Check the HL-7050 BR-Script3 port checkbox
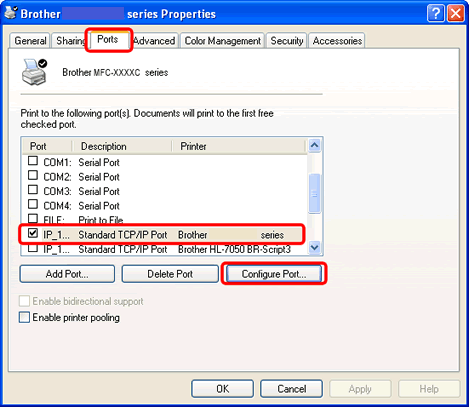 (33, 248)
